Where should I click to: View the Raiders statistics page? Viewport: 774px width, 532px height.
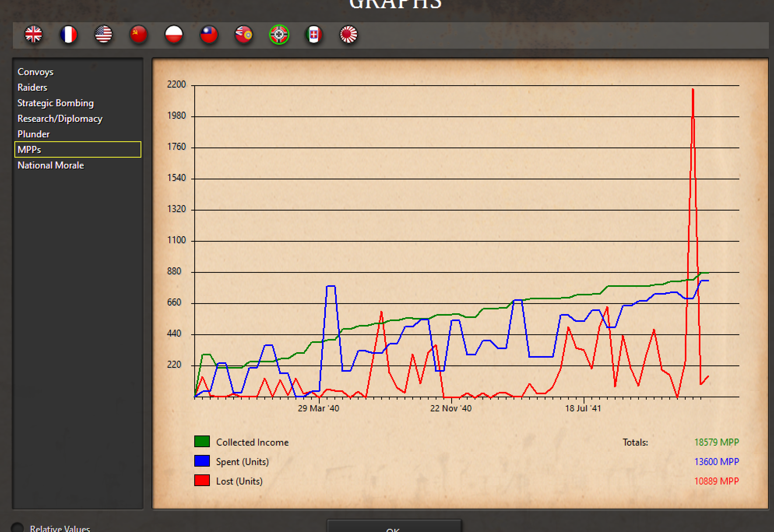pos(32,87)
